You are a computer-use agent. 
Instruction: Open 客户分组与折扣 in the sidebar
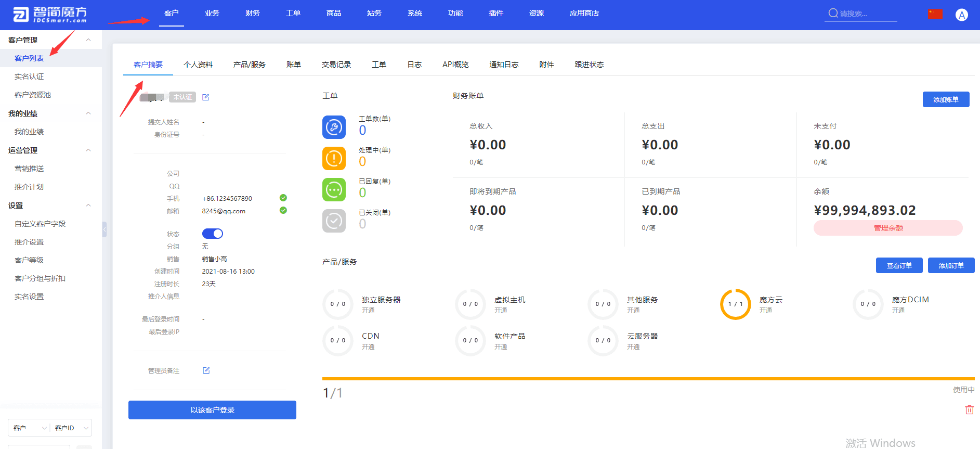pyautogui.click(x=40, y=278)
